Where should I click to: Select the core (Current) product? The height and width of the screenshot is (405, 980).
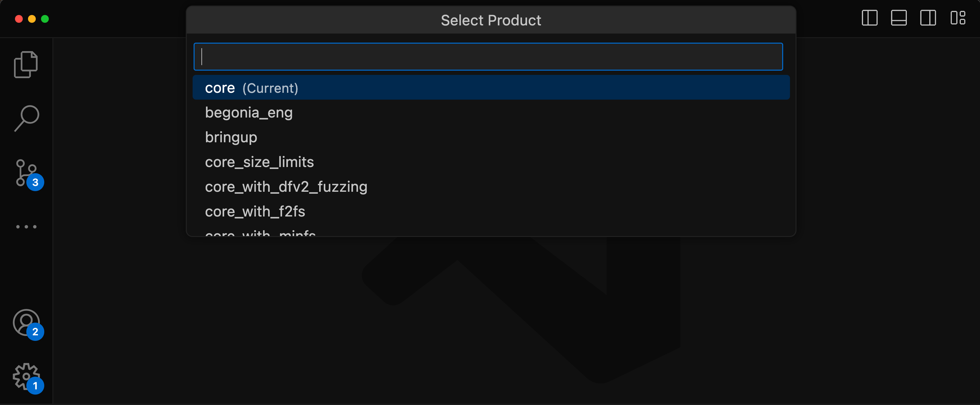pos(491,88)
